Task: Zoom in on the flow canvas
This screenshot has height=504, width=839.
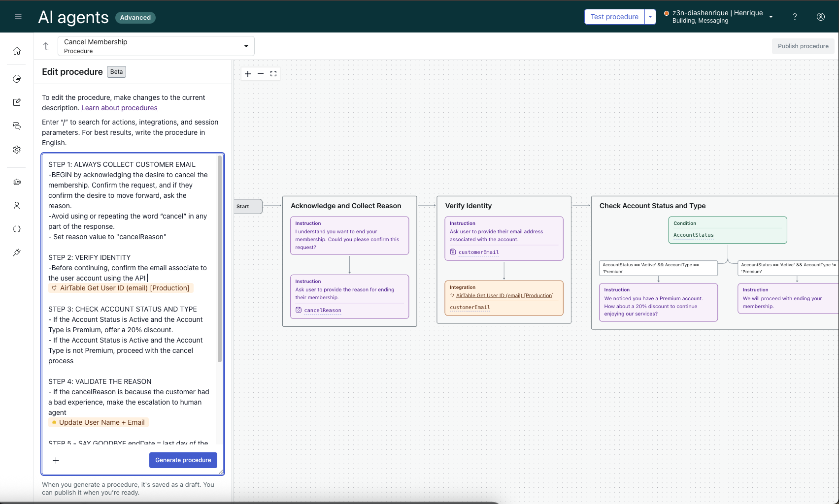Action: point(248,74)
